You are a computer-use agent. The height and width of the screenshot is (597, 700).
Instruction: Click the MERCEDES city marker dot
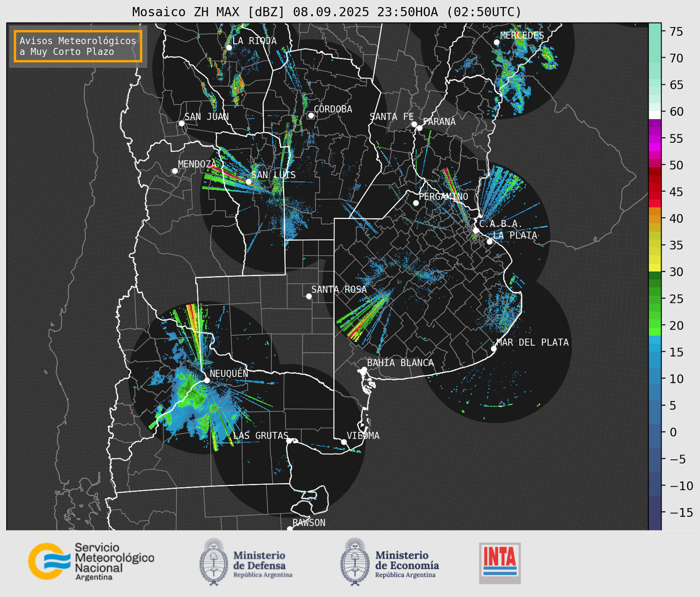[497, 42]
